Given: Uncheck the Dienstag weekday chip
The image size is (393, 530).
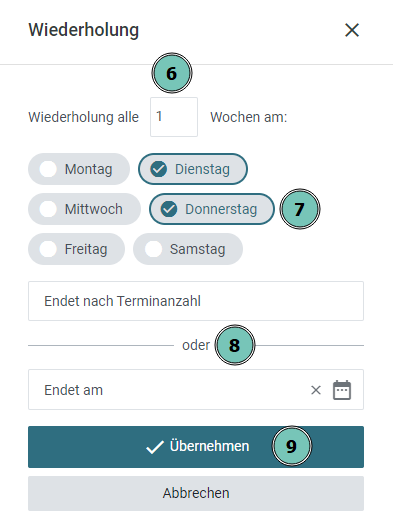Looking at the screenshot, I should [193, 169].
